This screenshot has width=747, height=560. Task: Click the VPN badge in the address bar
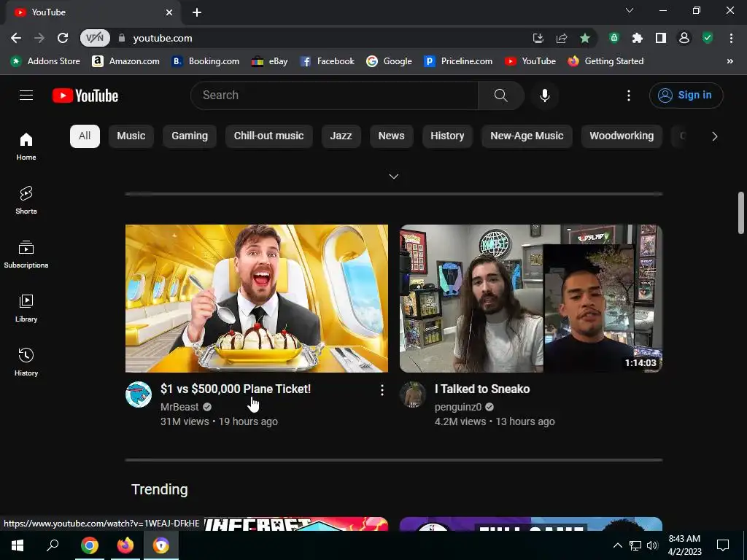(95, 38)
